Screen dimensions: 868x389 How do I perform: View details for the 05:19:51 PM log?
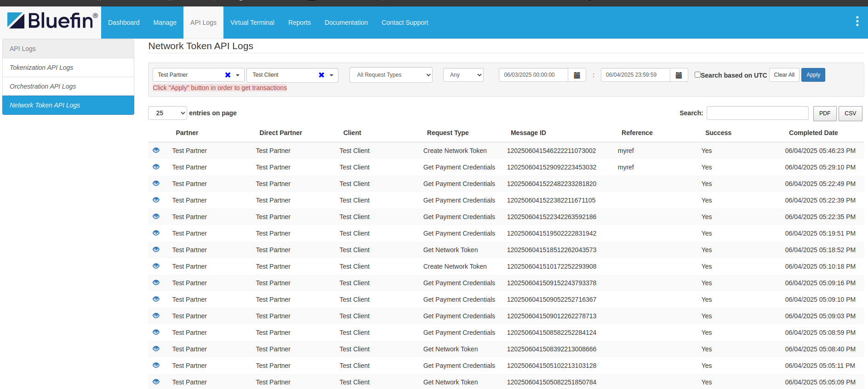(156, 233)
